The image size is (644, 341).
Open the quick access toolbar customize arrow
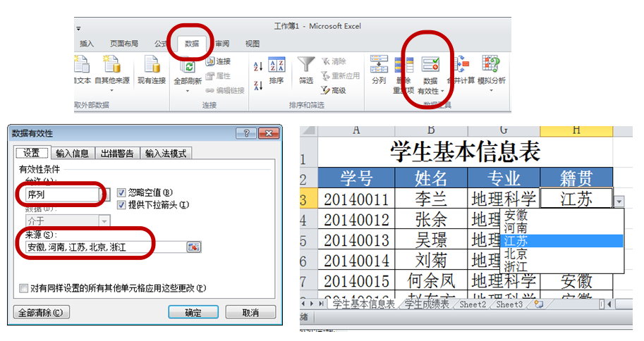pos(78,29)
